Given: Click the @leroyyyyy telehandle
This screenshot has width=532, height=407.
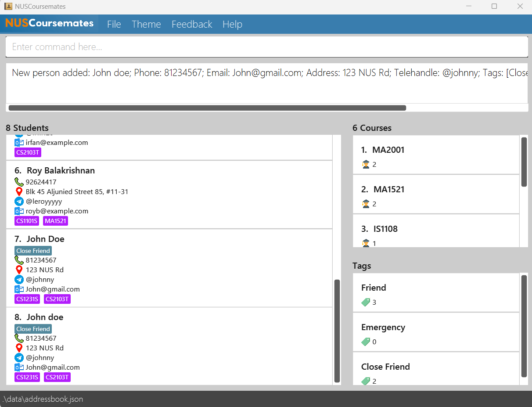Looking at the screenshot, I should (44, 201).
